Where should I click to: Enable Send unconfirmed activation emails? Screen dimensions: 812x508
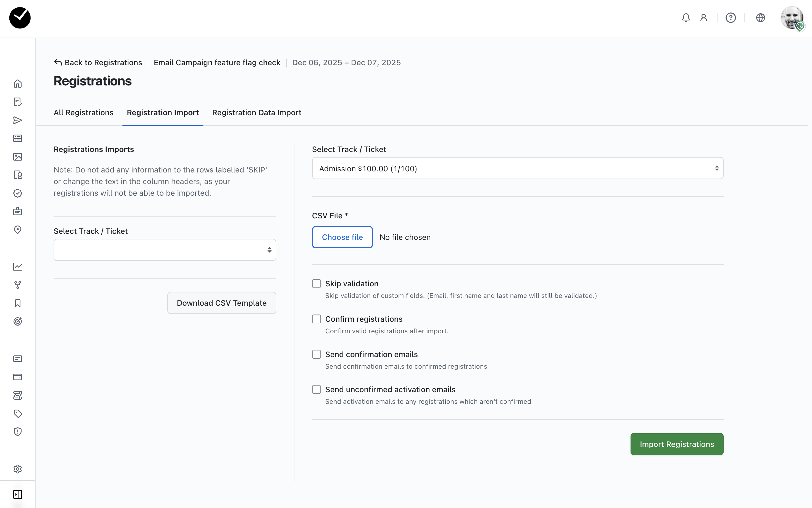tap(316, 389)
